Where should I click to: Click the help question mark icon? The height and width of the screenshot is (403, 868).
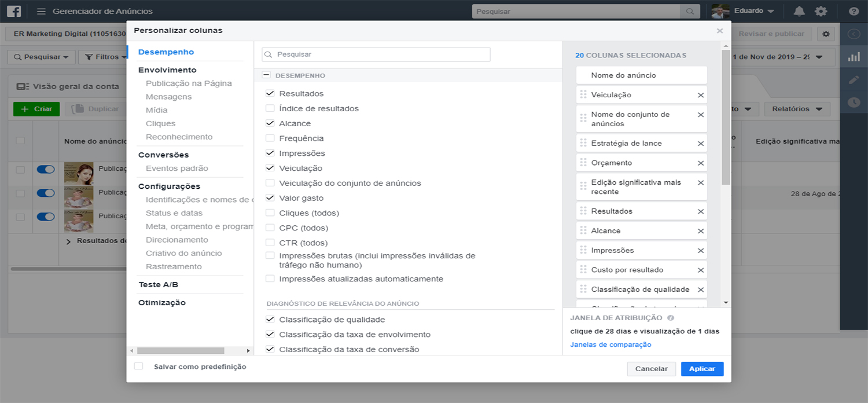(x=854, y=12)
